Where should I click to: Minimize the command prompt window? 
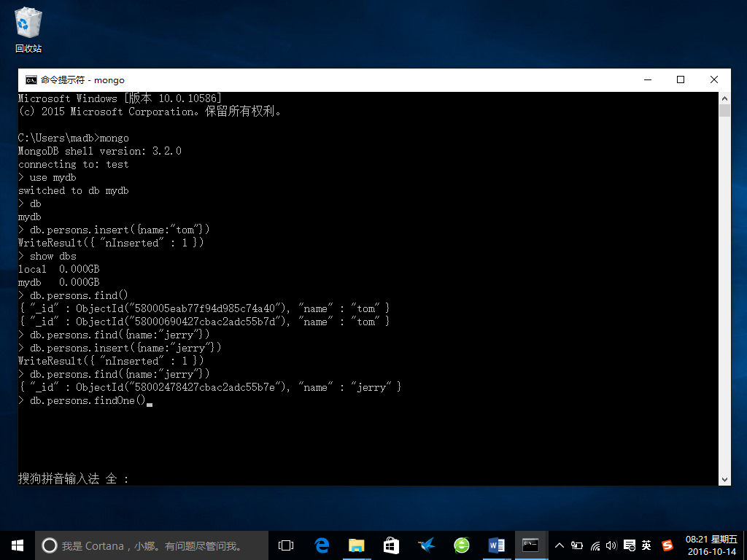pos(648,80)
